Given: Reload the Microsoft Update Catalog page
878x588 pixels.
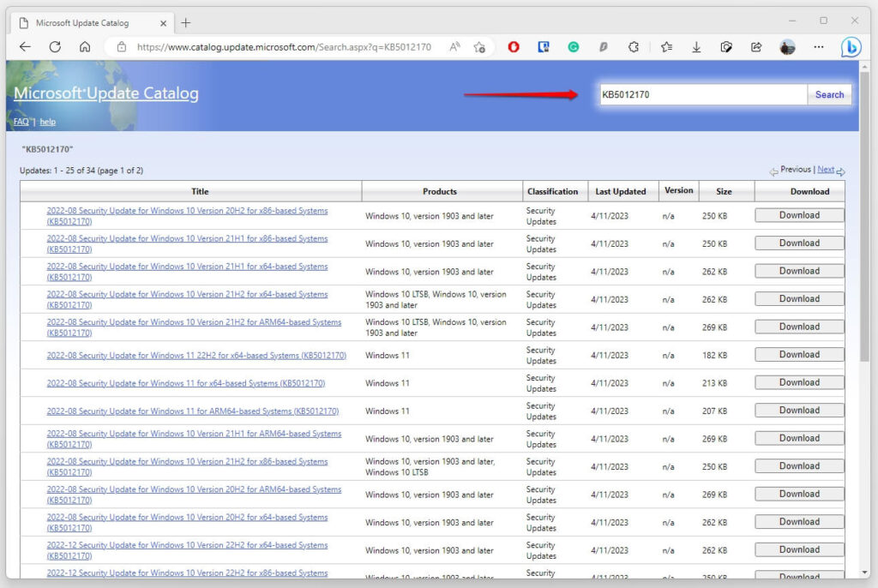Looking at the screenshot, I should click(x=55, y=47).
